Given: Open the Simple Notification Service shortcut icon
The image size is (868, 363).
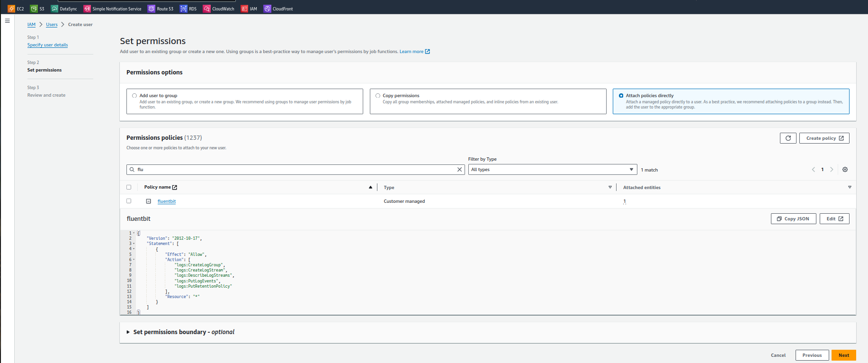Looking at the screenshot, I should click(87, 9).
